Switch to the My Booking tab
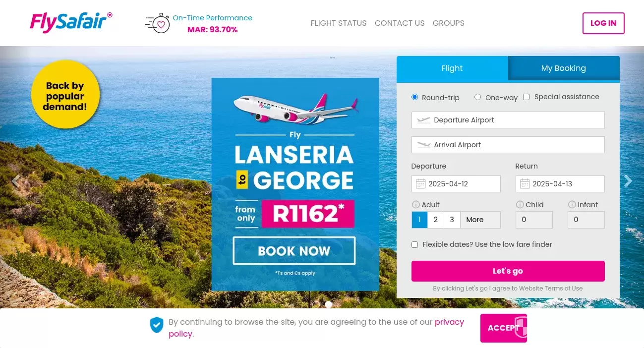 point(563,68)
